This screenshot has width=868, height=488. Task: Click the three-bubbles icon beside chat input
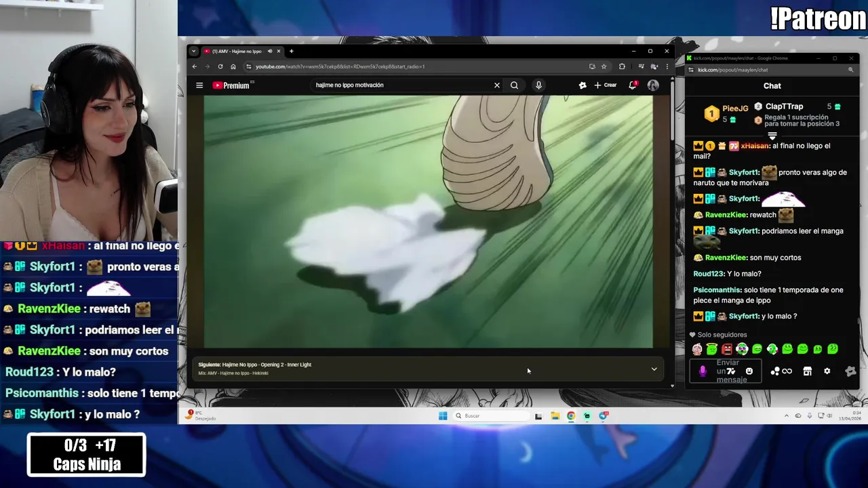(x=774, y=371)
